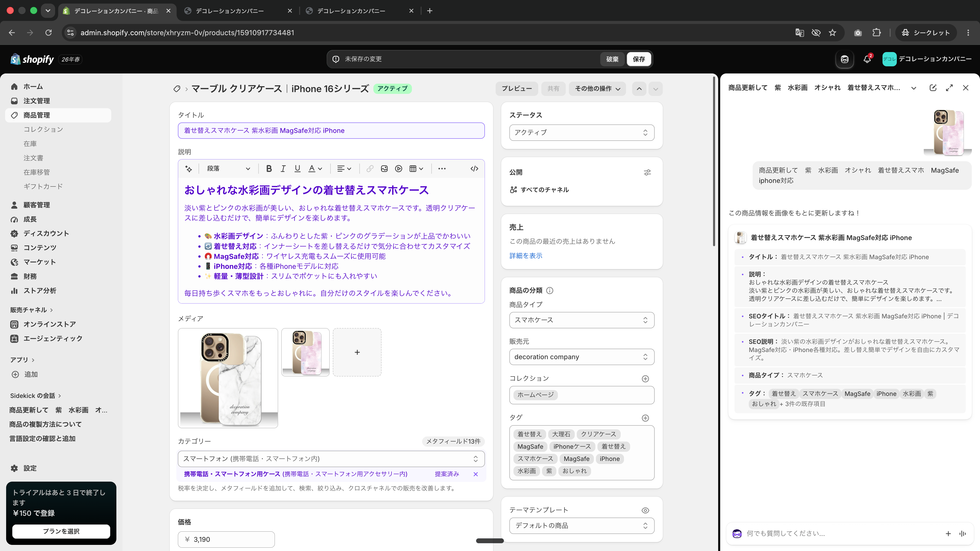Switch description editor to HTML view
Image resolution: width=980 pixels, height=551 pixels.
tap(474, 168)
